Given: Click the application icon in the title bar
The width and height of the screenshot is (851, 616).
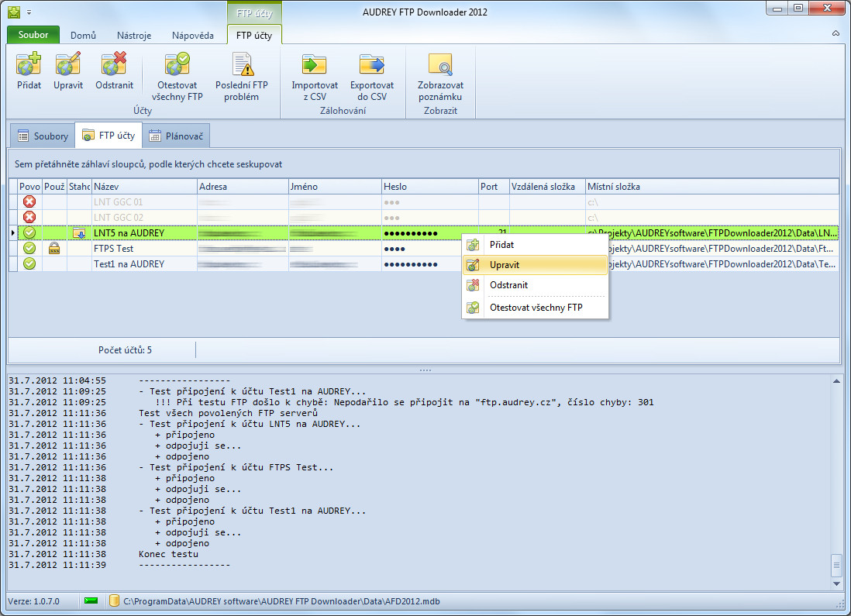Looking at the screenshot, I should (14, 12).
